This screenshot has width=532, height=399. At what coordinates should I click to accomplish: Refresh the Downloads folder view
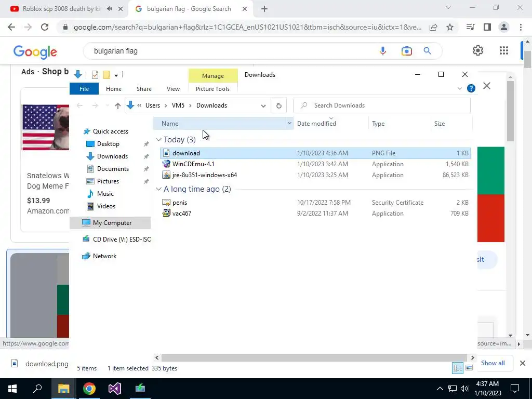pos(278,105)
